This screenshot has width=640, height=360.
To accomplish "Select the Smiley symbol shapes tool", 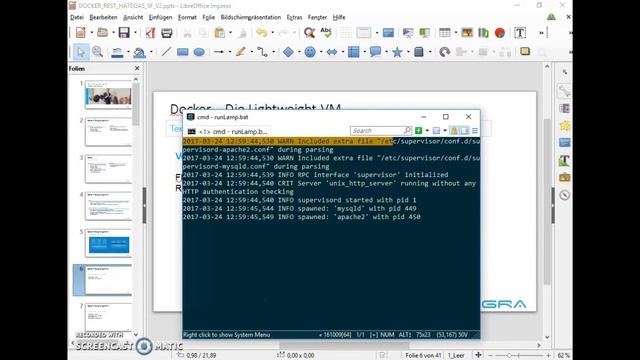I will point(310,52).
